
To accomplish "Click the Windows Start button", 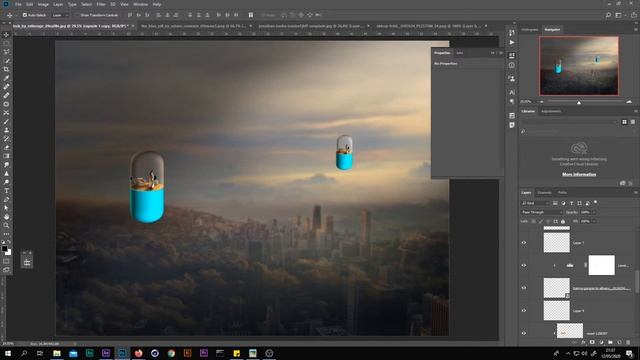I will (8, 353).
